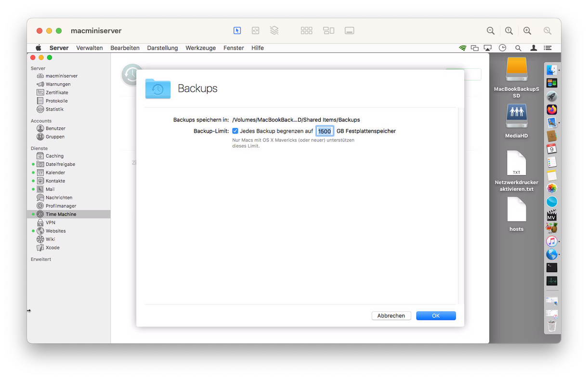Open Notification Center list icon
588x379 pixels.
point(548,48)
